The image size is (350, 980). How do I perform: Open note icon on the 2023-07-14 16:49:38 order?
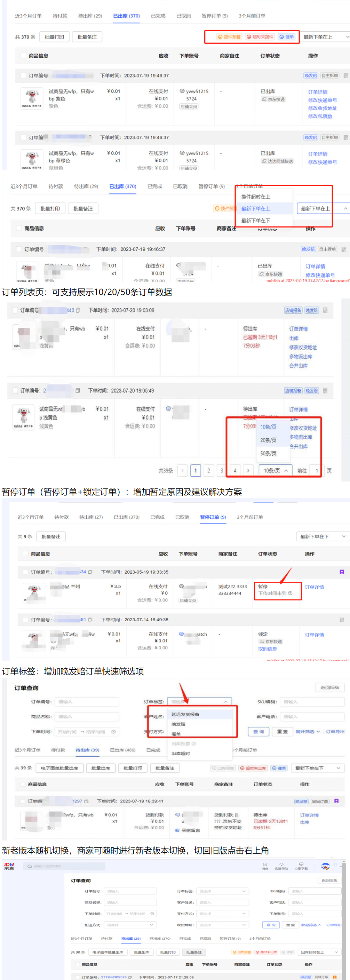342,619
